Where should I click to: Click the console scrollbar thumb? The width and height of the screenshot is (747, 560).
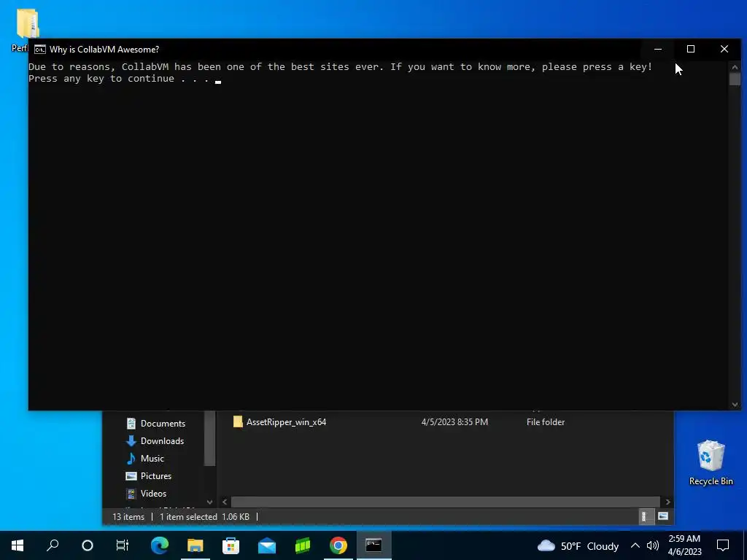coord(735,79)
